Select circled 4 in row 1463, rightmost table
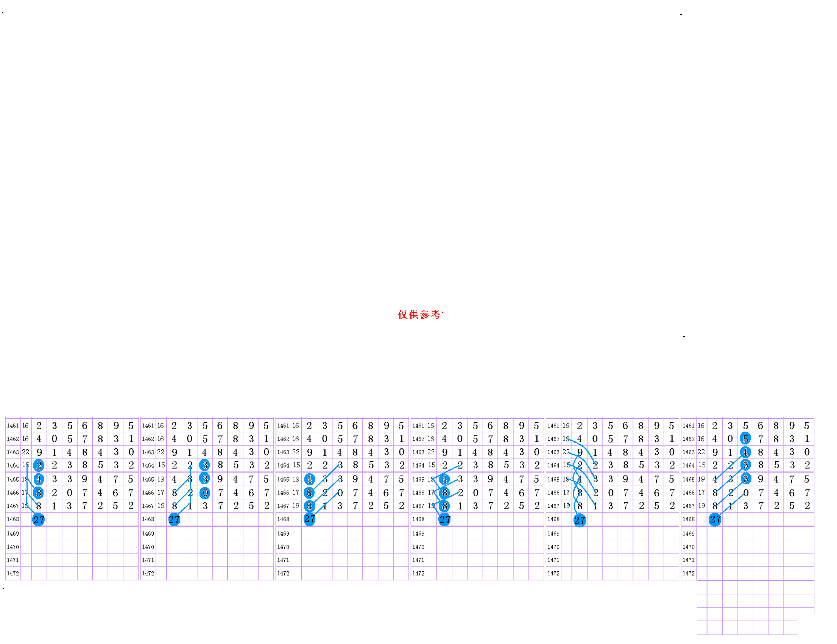837x644 pixels. pos(745,452)
